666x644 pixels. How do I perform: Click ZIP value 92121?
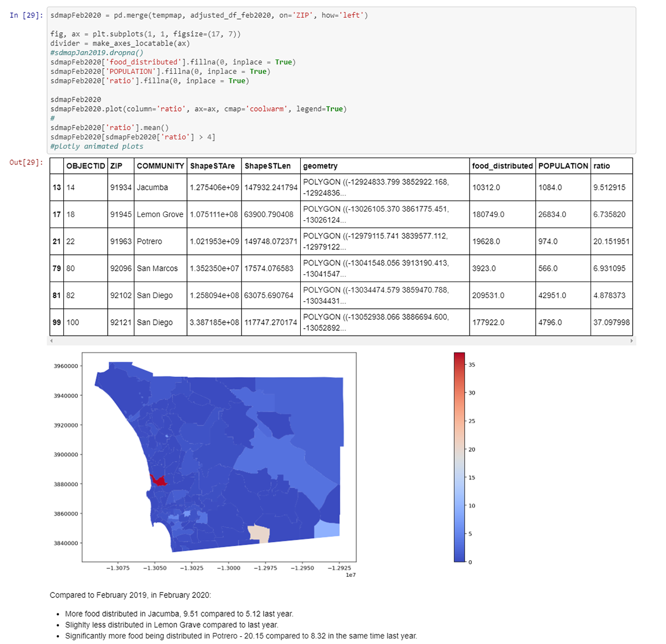(x=120, y=322)
